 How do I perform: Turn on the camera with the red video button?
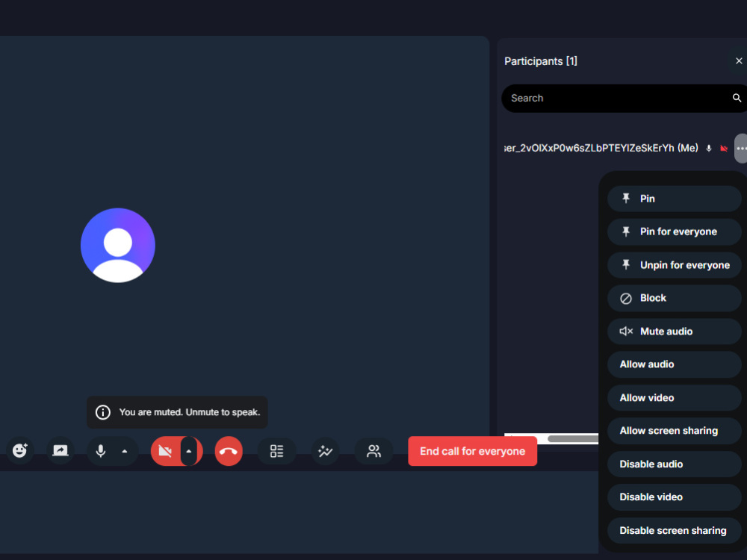coord(165,451)
